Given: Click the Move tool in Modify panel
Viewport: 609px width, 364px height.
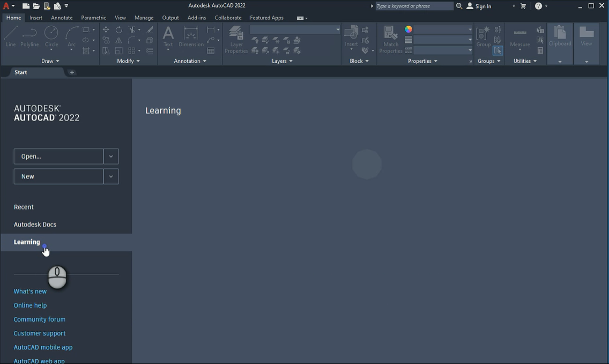Looking at the screenshot, I should [x=106, y=29].
